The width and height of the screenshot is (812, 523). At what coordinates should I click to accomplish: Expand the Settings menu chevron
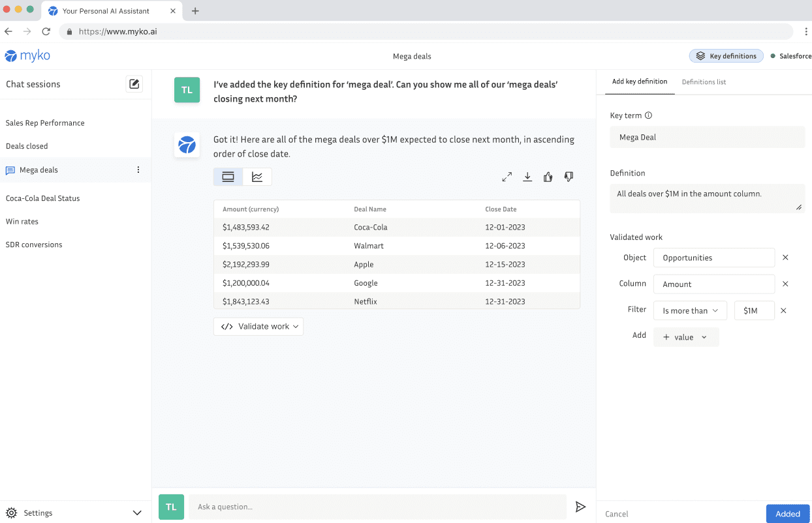(x=137, y=513)
